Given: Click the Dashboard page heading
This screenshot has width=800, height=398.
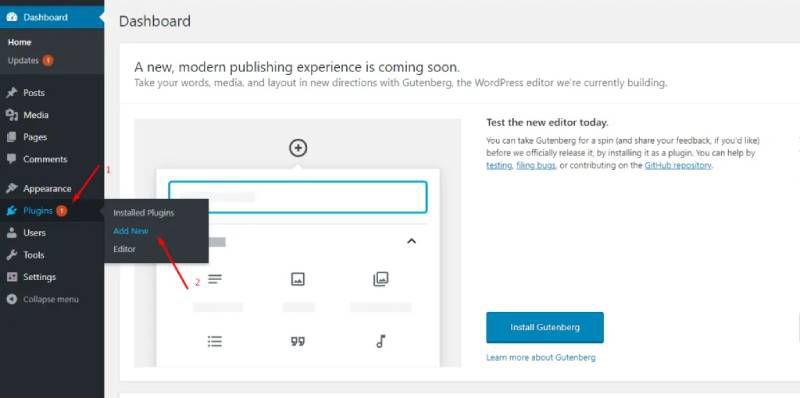Looking at the screenshot, I should click(155, 21).
